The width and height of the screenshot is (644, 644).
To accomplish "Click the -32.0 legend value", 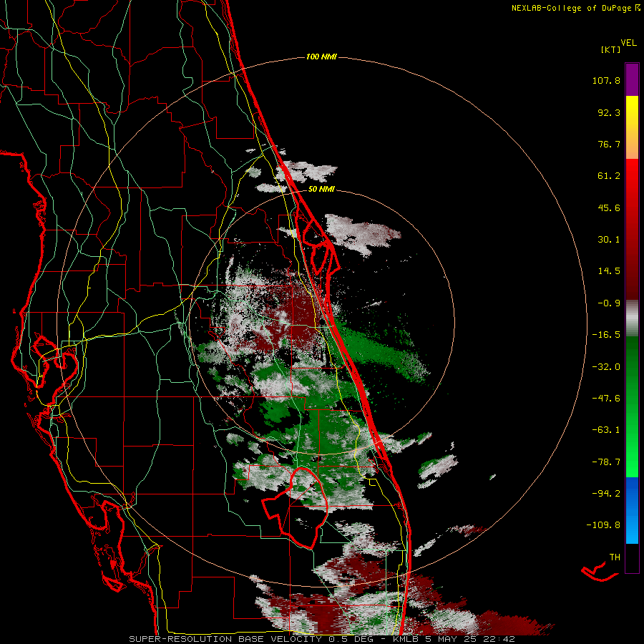I will tap(606, 367).
